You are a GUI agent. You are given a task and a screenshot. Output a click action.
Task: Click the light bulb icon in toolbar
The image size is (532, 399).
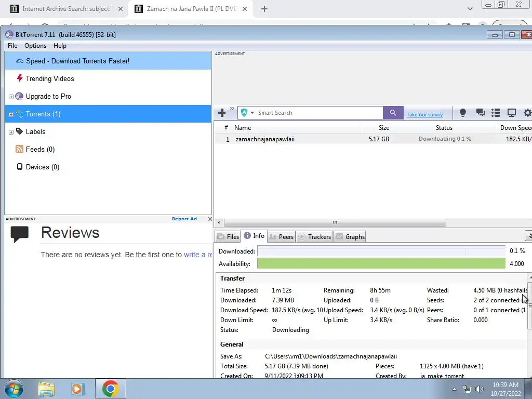[x=462, y=113]
